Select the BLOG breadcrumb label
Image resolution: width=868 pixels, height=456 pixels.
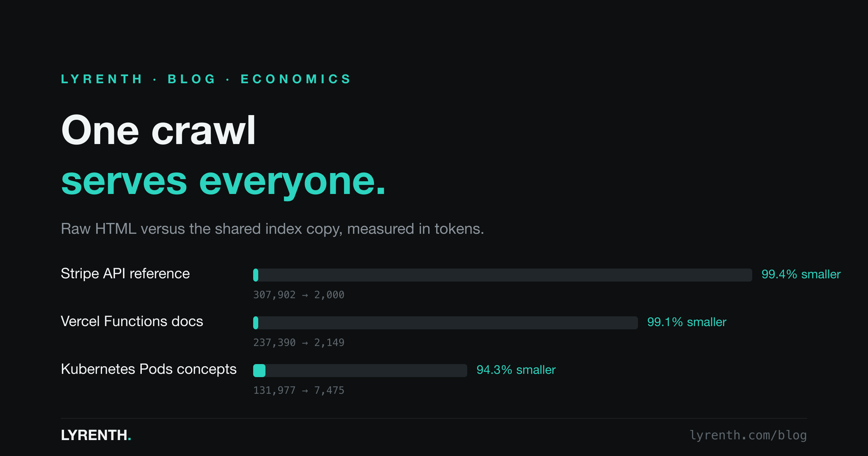point(192,79)
